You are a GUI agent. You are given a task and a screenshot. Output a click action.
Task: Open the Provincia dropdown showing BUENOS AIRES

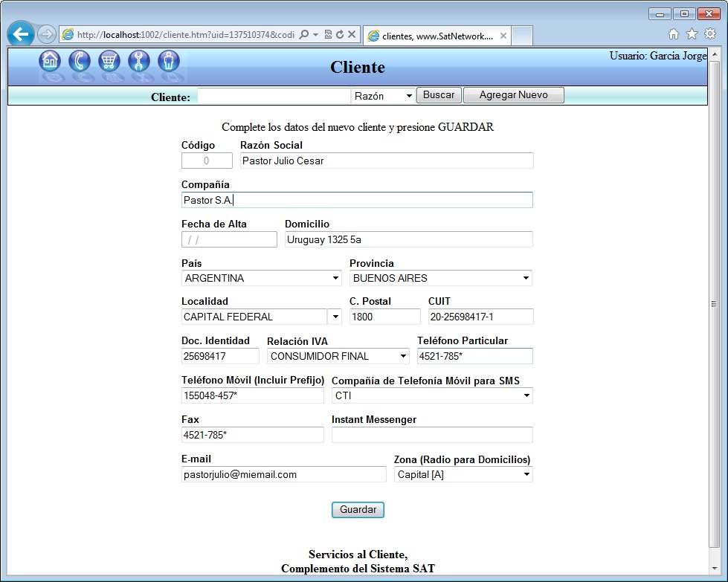[441, 278]
